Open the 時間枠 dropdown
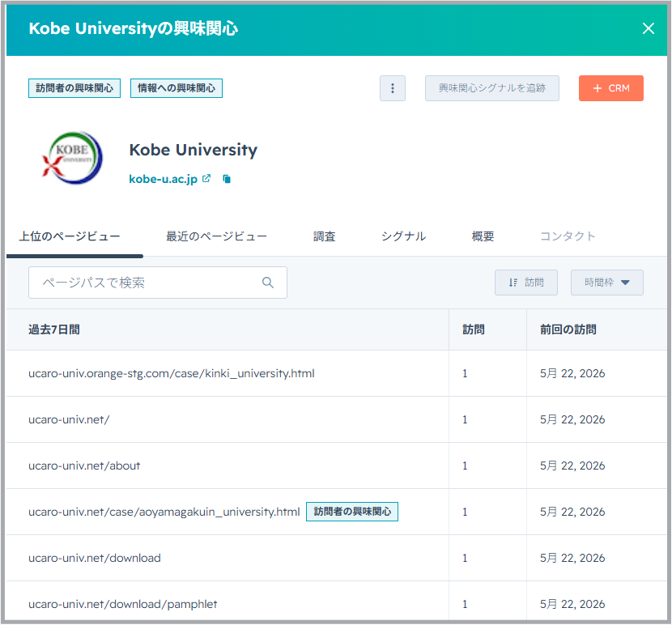The image size is (672, 625). [606, 283]
